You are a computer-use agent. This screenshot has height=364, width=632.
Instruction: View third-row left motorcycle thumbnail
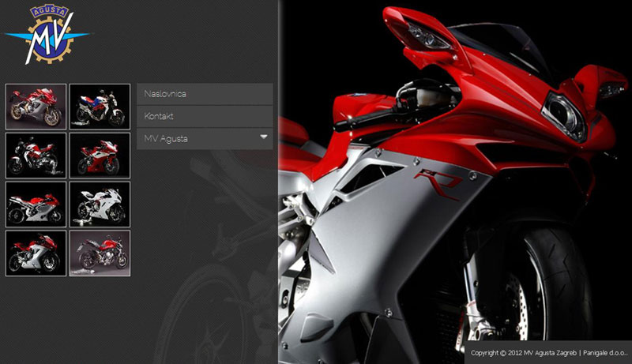[36, 204]
